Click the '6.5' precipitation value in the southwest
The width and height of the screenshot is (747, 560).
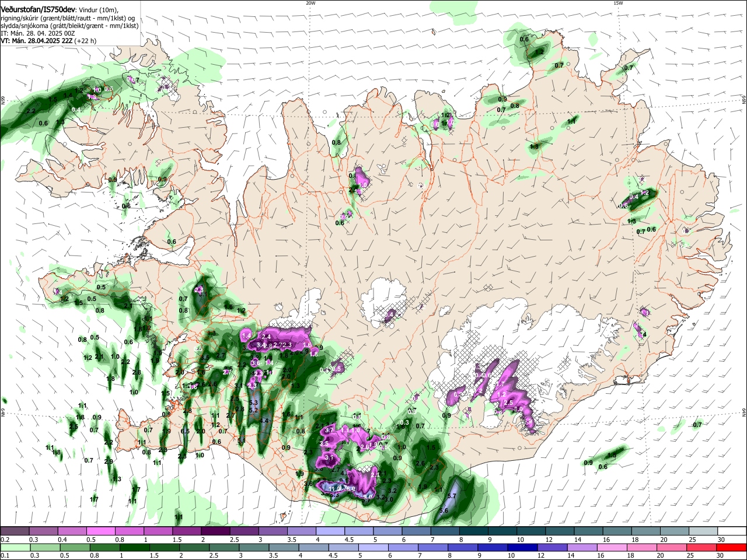[185, 431]
